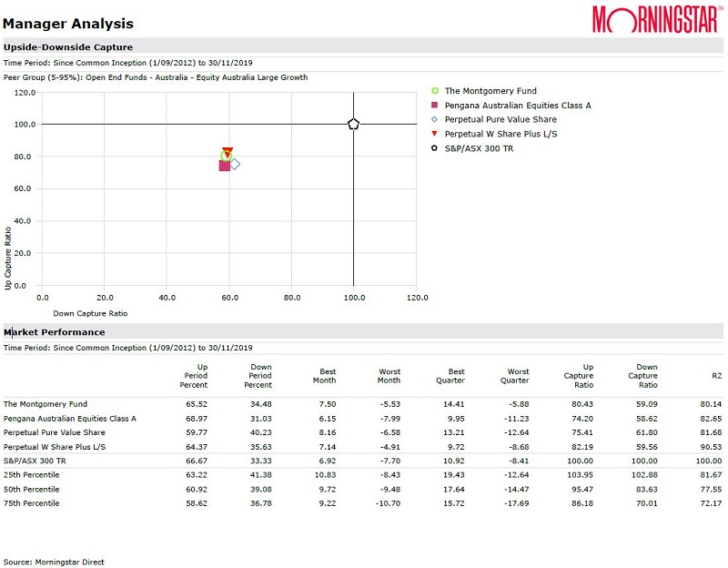Click the Down Capture Ratio column header
Screen dimensions: 728x568
[x=642, y=376]
